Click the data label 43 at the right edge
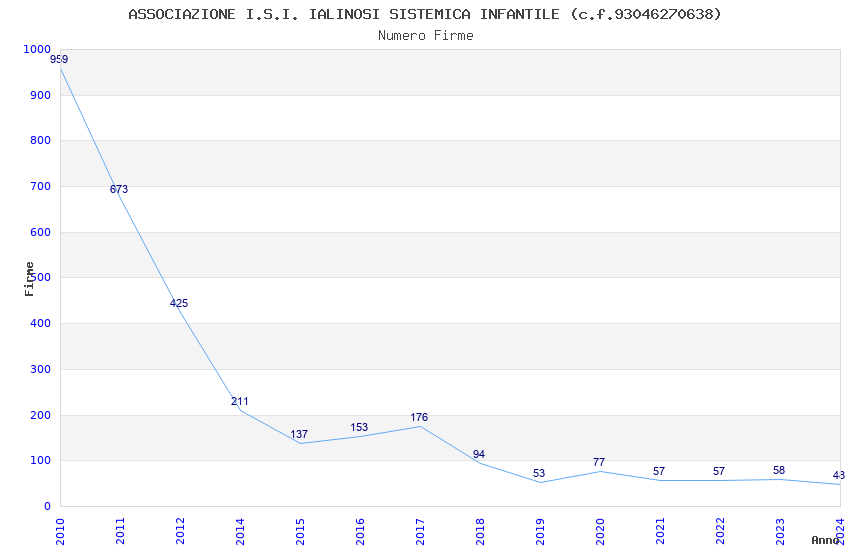 point(839,475)
